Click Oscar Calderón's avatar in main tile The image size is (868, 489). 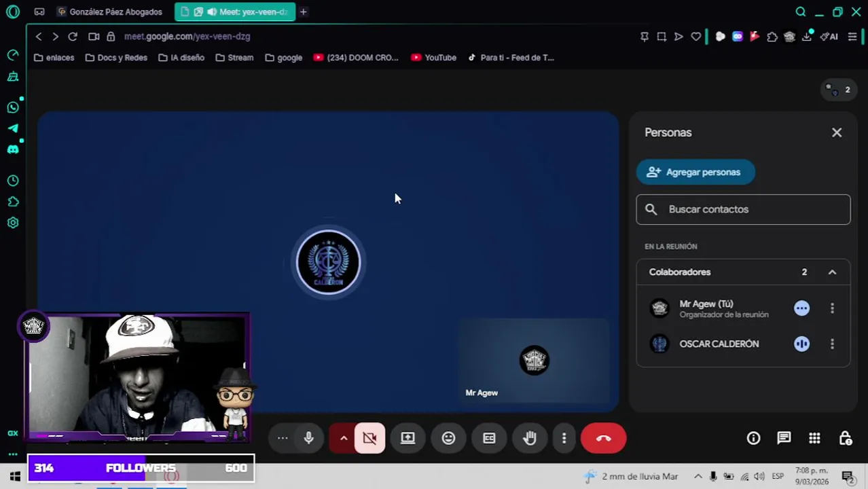pyautogui.click(x=328, y=262)
